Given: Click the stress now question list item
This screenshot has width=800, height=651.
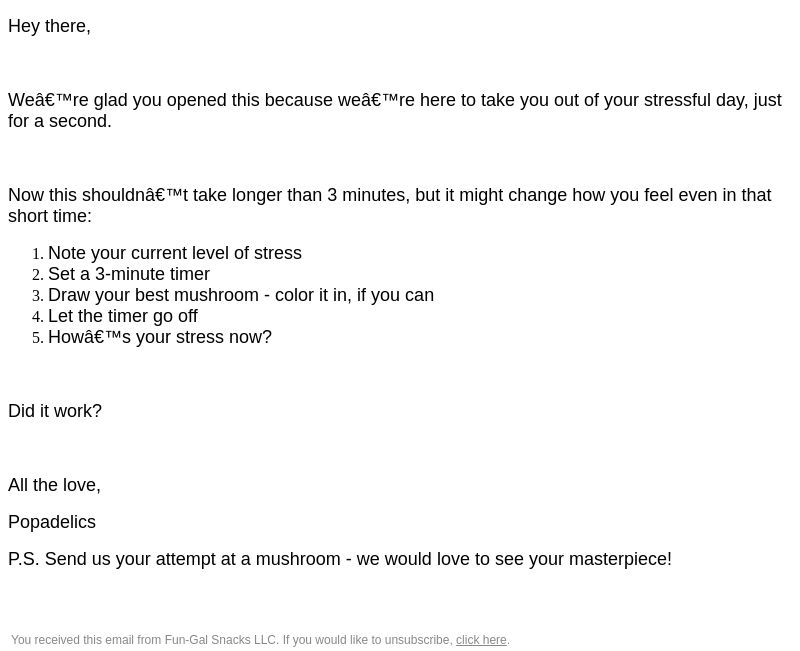Looking at the screenshot, I should [x=160, y=337].
